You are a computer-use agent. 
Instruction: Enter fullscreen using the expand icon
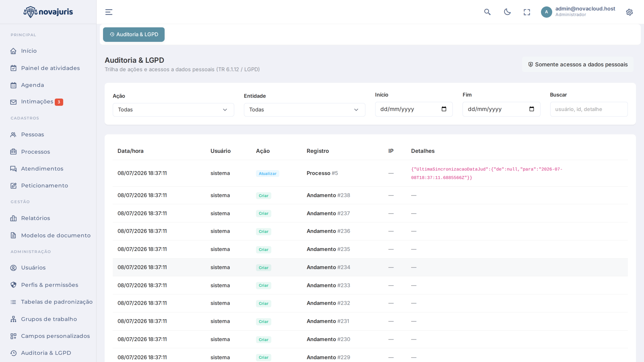point(527,12)
